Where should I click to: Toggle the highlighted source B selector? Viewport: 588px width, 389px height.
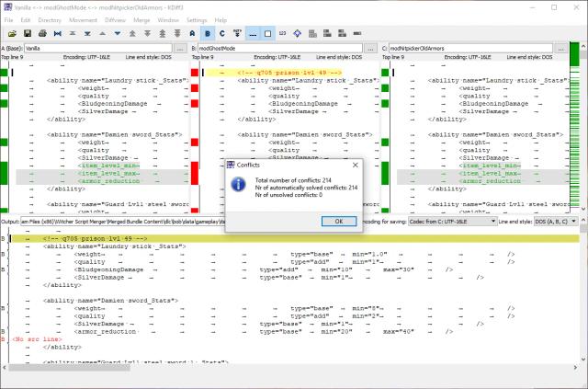point(208,33)
